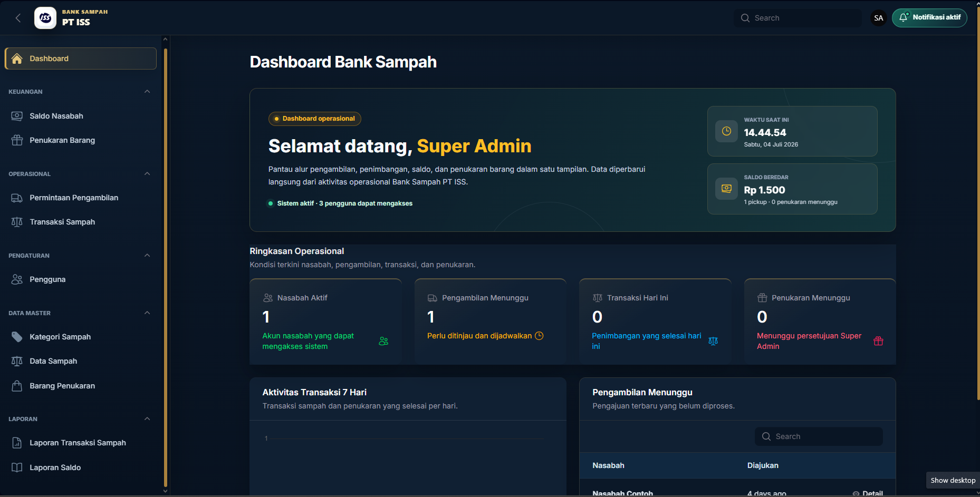Image resolution: width=980 pixels, height=497 pixels.
Task: Click the Show desktop button
Action: click(x=953, y=480)
